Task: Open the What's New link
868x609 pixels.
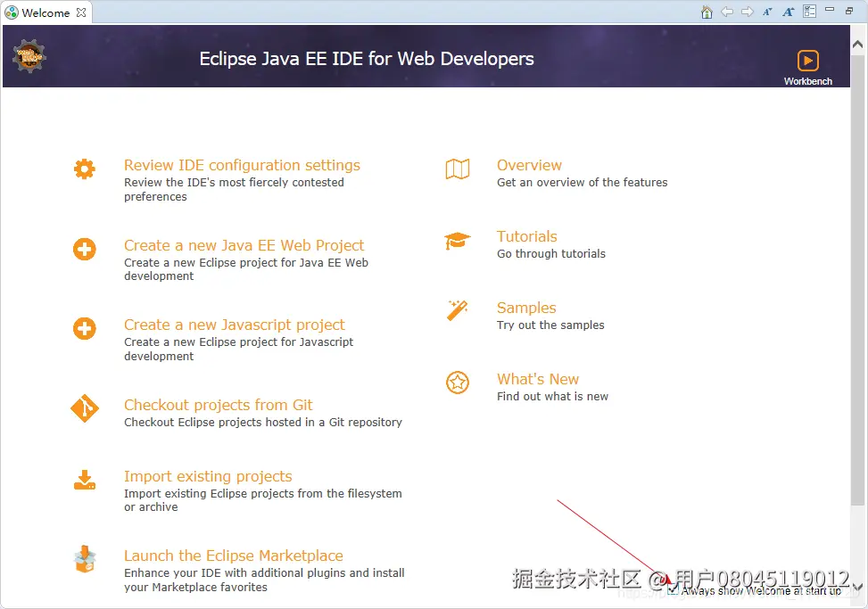Action: coord(538,379)
